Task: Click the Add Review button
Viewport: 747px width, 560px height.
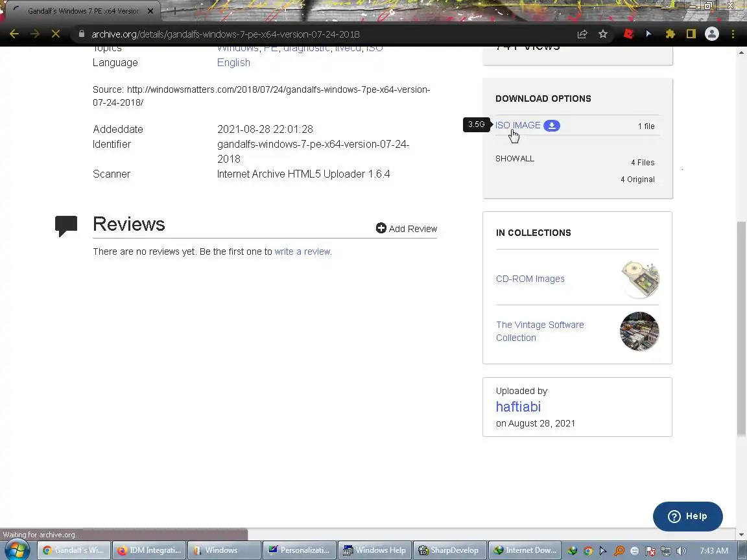Action: coord(407,229)
